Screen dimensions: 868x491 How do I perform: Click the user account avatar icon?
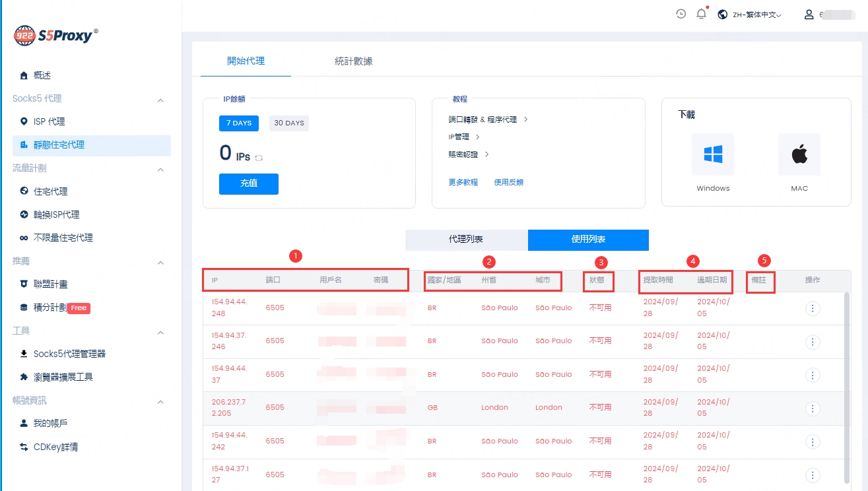[809, 15]
